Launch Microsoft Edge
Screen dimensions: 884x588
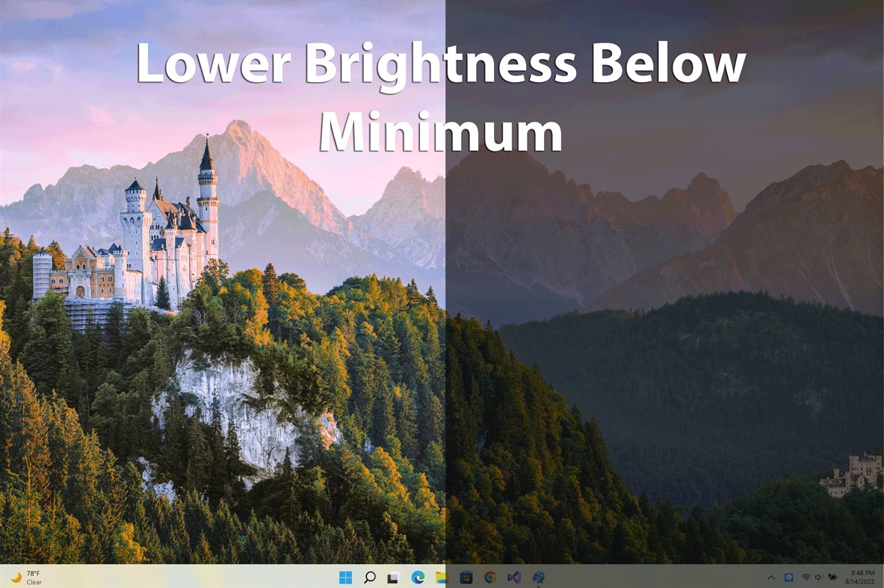point(417,577)
